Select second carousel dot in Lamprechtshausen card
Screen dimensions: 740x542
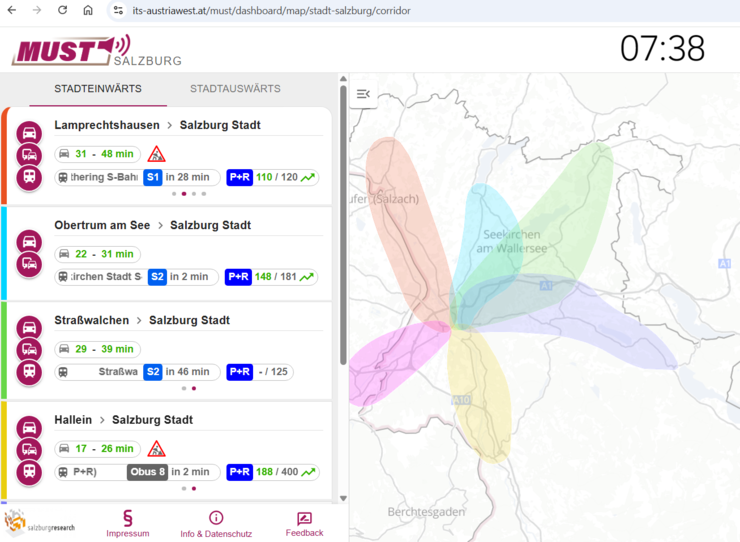[x=184, y=194]
